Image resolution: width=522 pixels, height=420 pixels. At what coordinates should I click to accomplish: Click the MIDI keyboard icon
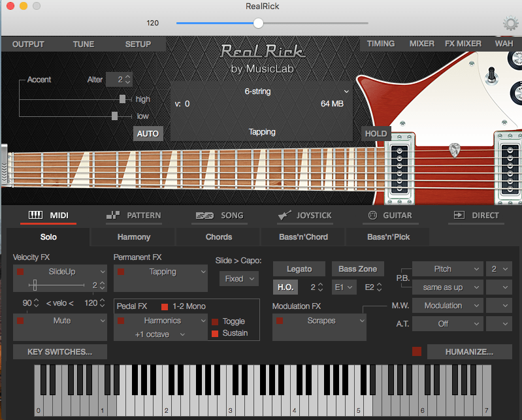[x=36, y=215]
